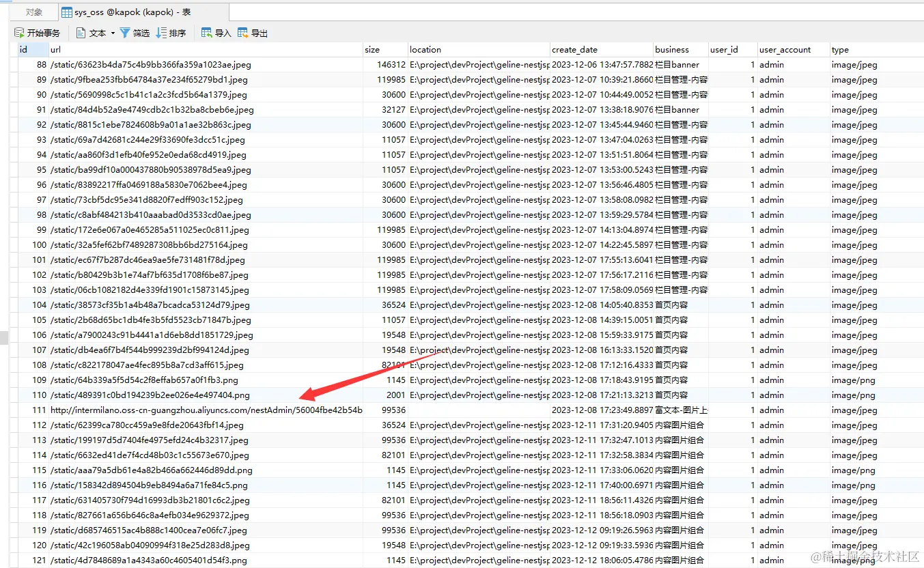The height and width of the screenshot is (568, 924).
Task: Select the size cell 32127
Action: coord(385,110)
